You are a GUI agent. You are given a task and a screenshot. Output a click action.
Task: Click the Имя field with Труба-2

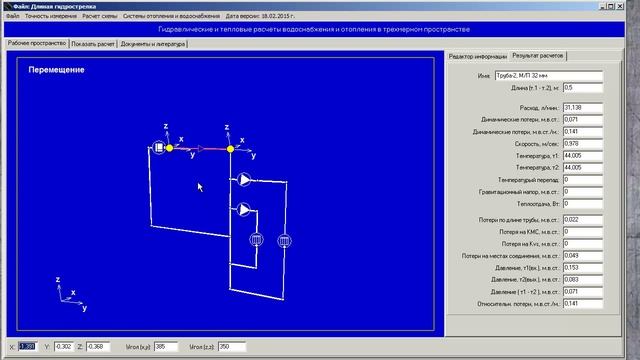point(549,76)
